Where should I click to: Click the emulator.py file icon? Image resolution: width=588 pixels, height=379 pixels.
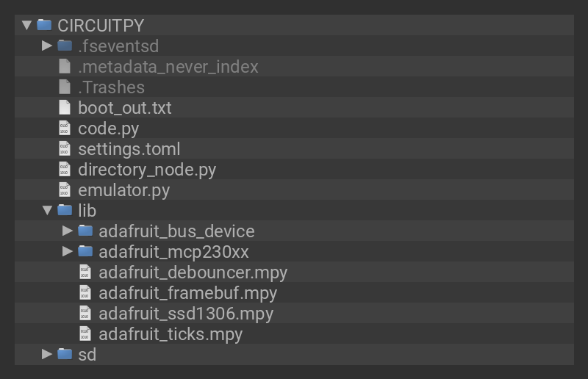pos(65,189)
